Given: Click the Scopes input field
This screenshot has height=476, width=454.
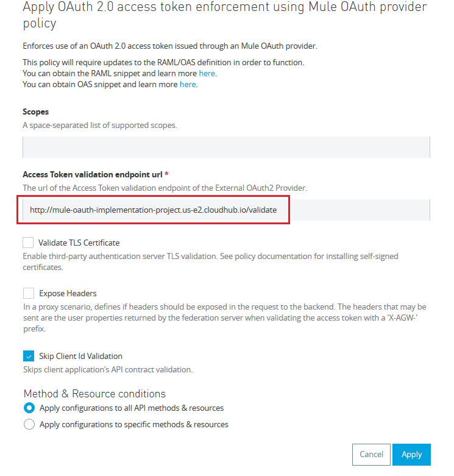Looking at the screenshot, I should [226, 147].
